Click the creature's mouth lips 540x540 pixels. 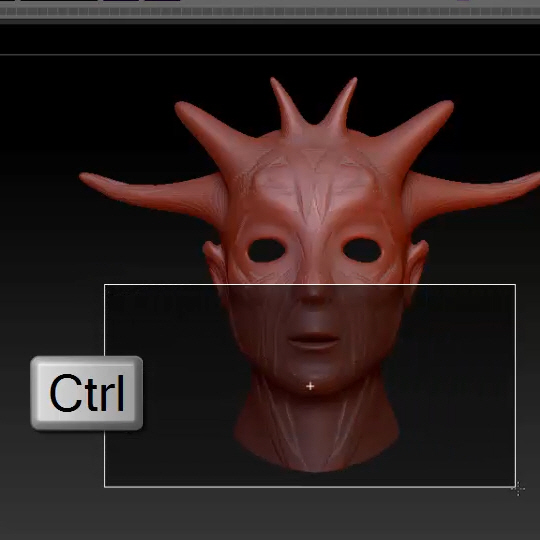point(314,340)
